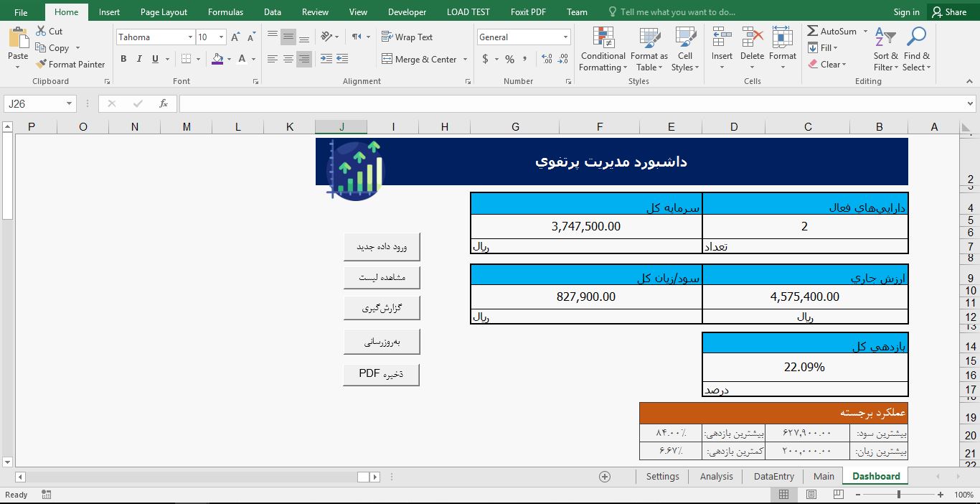Switch to the Analysis sheet tab
Viewport: 980px width, 504px height.
click(715, 476)
